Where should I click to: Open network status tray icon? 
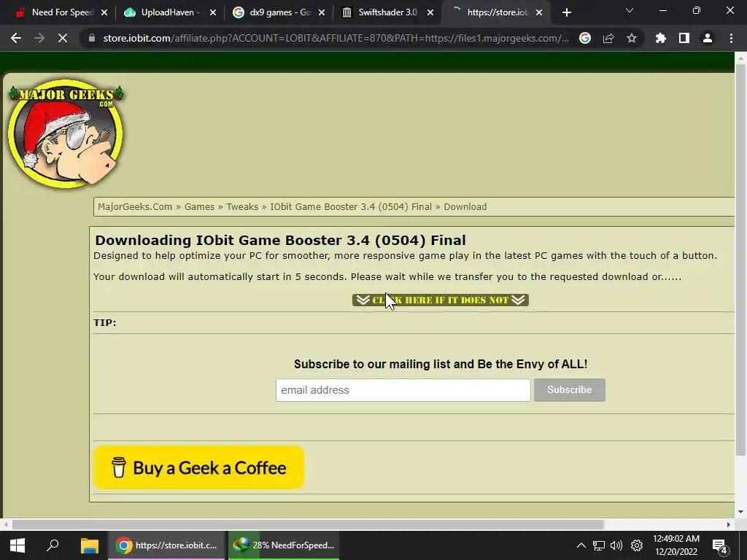click(x=599, y=545)
